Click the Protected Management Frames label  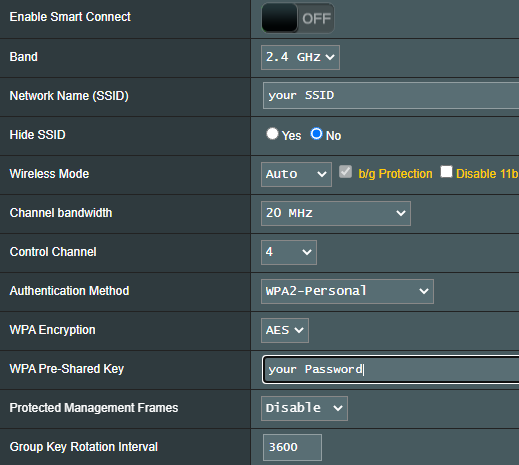94,408
